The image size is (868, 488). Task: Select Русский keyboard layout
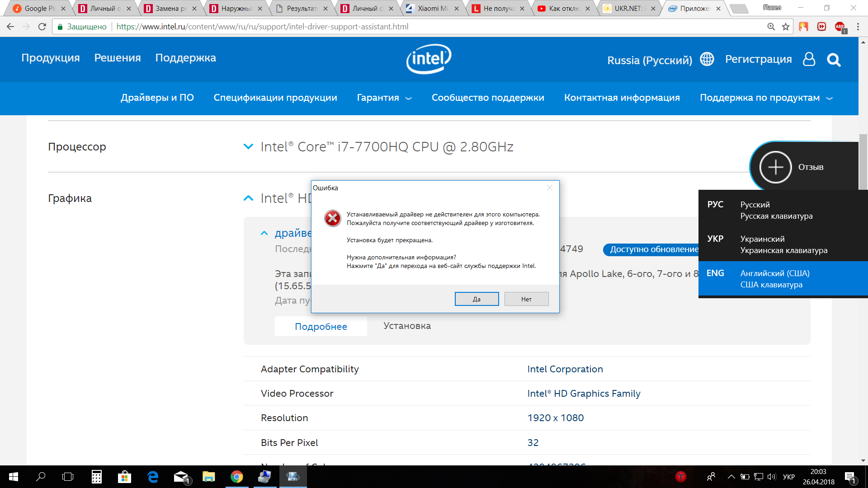[783, 210]
